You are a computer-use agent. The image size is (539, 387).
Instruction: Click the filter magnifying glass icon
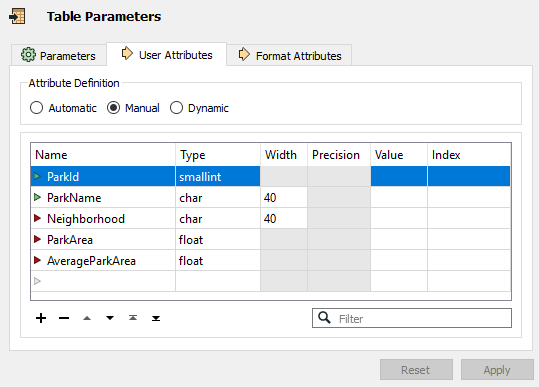tap(324, 318)
